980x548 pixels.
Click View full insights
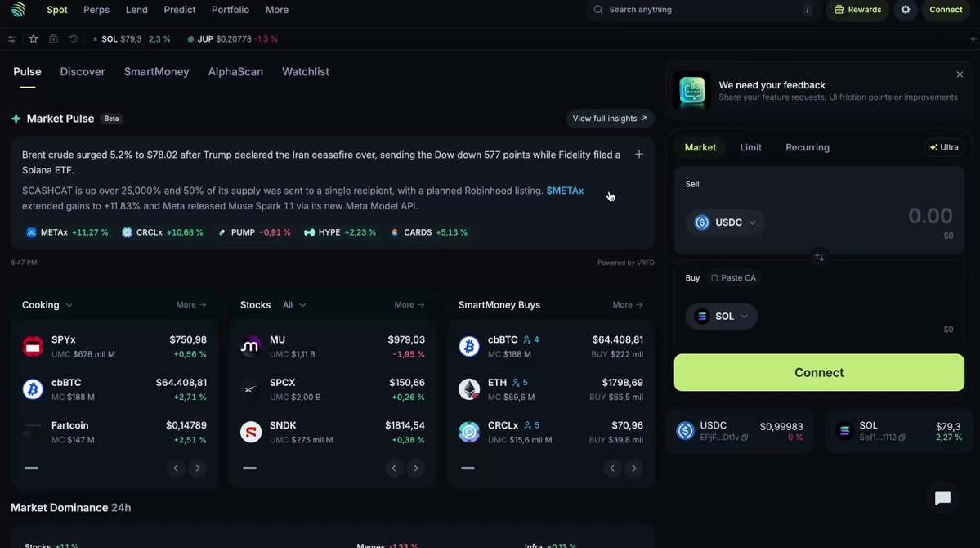click(610, 119)
